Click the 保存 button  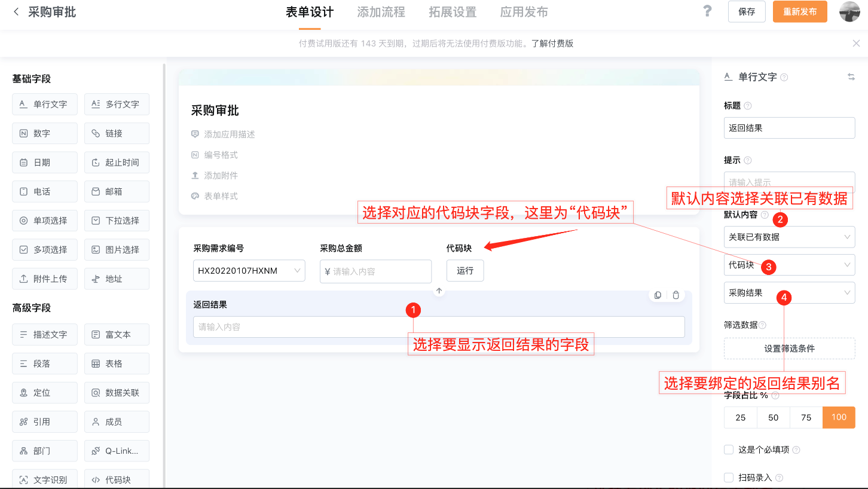click(x=747, y=11)
